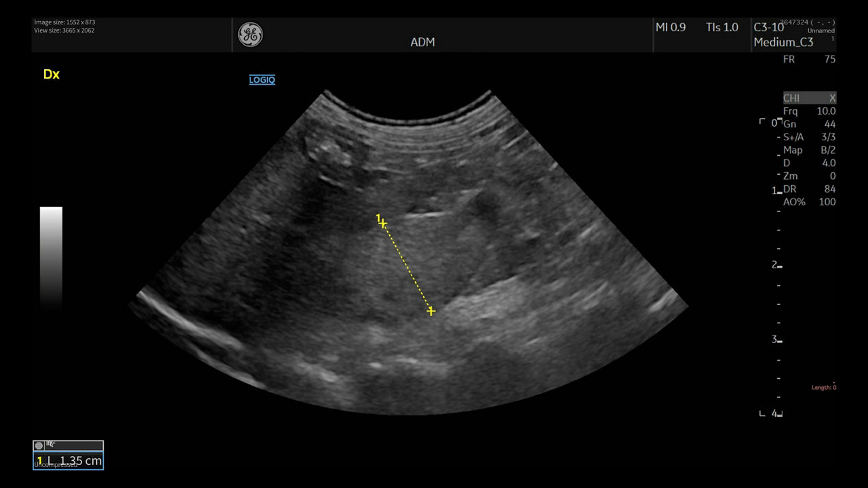Select the upper measurement caliper cross
The height and width of the screenshot is (488, 868).
click(383, 223)
